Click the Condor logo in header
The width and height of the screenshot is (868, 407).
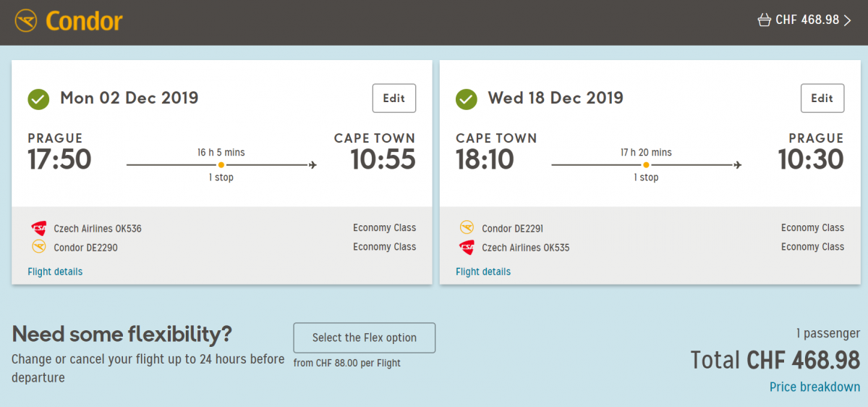[69, 20]
